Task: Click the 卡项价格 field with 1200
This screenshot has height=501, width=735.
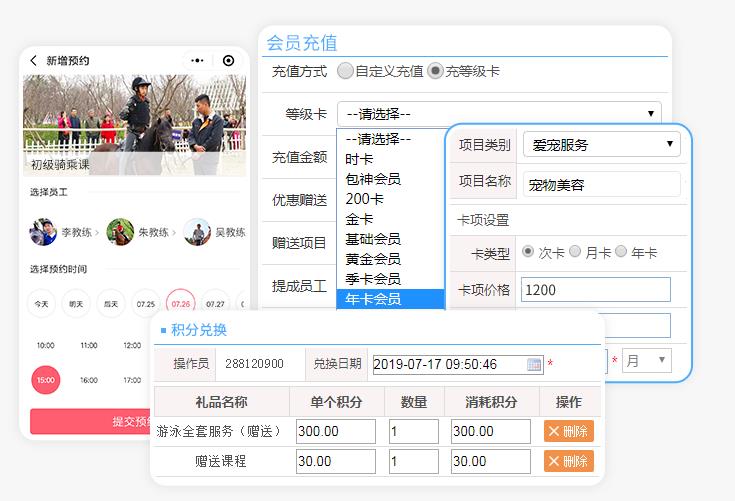Action: click(x=596, y=290)
